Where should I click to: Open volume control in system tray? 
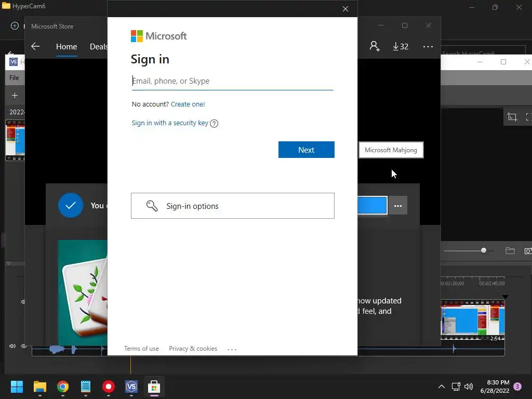469,387
